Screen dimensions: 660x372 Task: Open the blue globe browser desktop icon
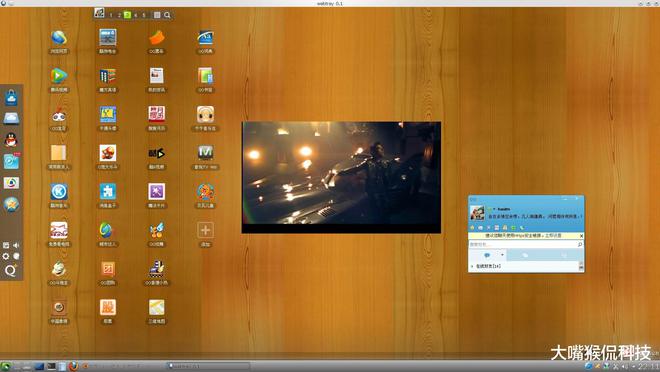point(59,38)
